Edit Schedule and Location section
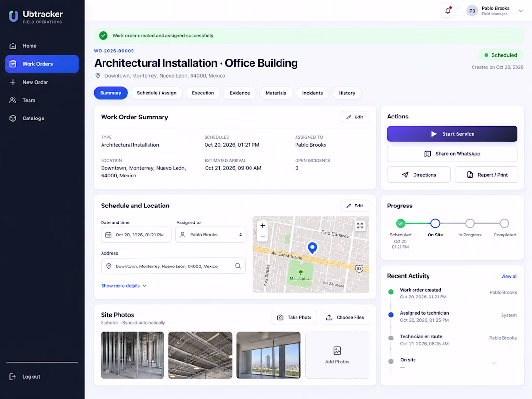The height and width of the screenshot is (399, 532). (355, 206)
